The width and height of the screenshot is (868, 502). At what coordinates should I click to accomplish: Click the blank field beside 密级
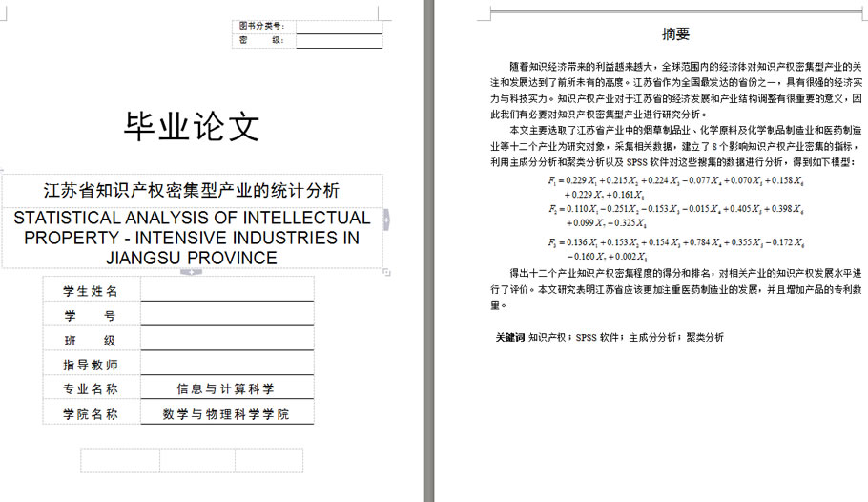tap(339, 40)
